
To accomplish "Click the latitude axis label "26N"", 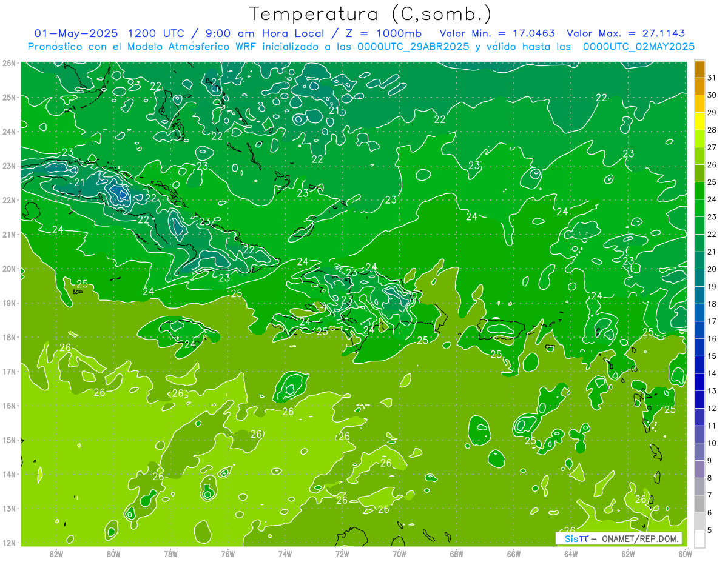I will [8, 63].
